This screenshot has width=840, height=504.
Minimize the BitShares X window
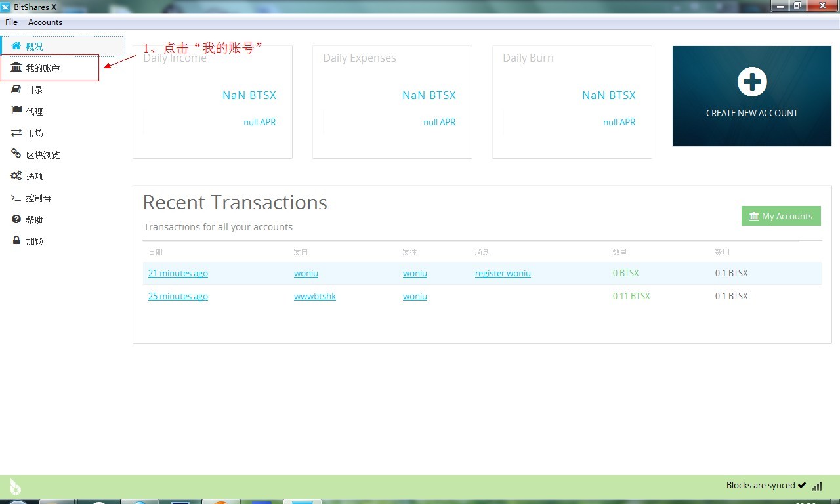pyautogui.click(x=780, y=5)
